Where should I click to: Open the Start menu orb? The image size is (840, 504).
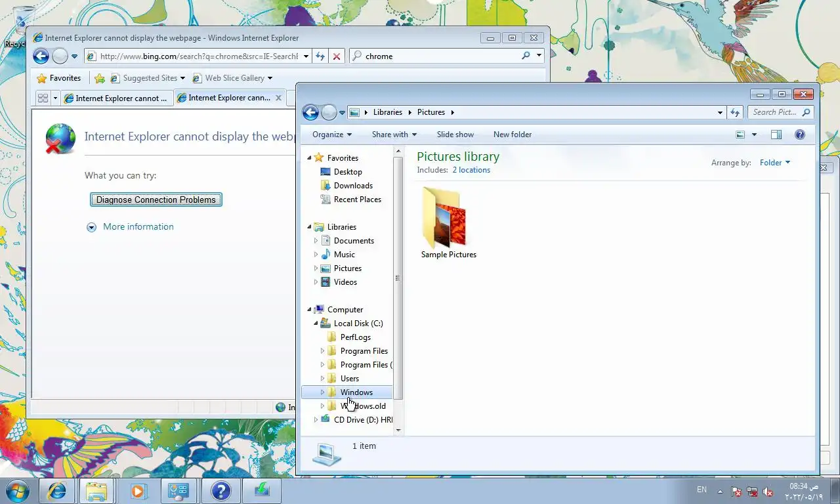pos(18,491)
